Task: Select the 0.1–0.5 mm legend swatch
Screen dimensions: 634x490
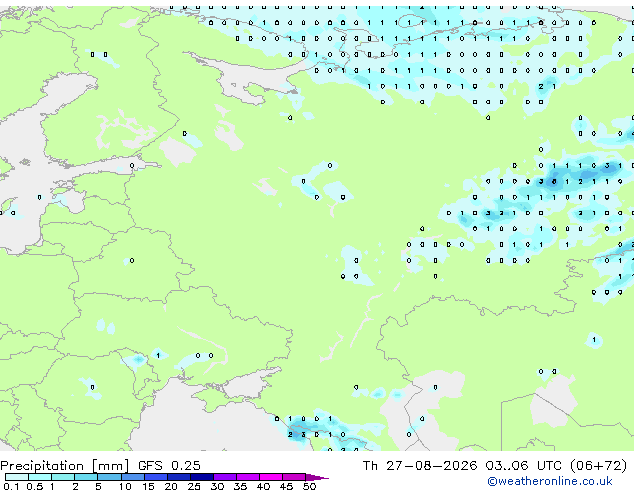Action: (x=17, y=477)
